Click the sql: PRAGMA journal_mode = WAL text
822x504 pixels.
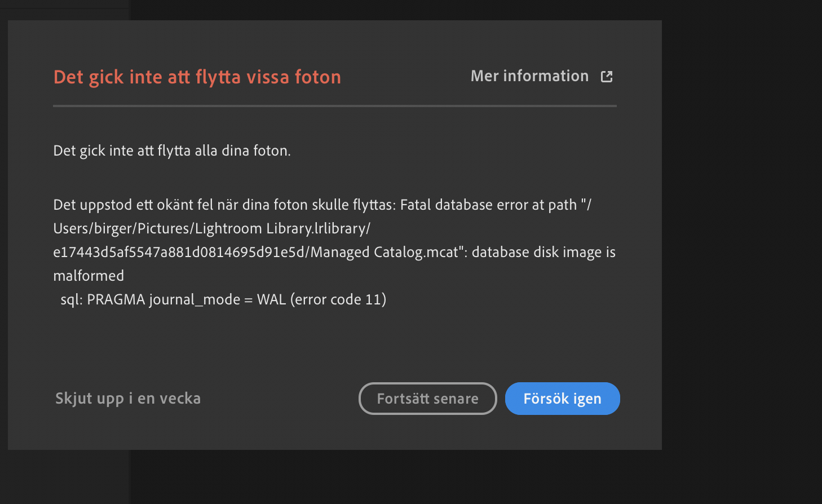pyautogui.click(x=174, y=299)
